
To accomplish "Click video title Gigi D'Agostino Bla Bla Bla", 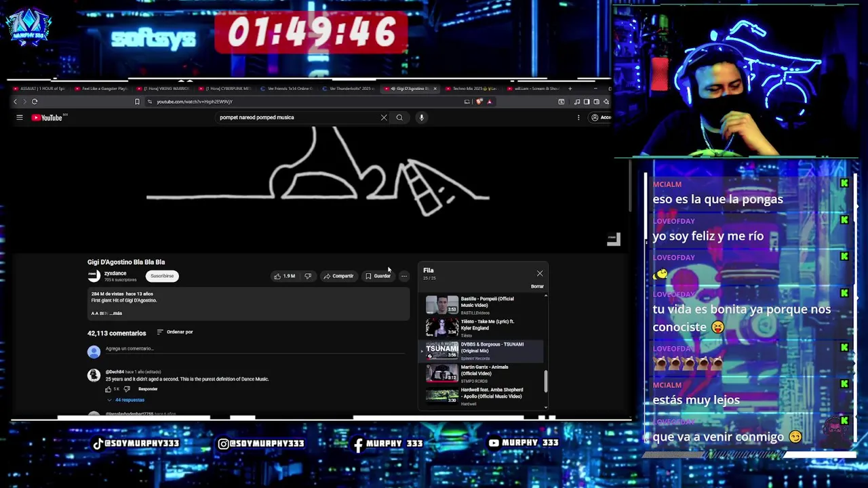I will point(126,262).
